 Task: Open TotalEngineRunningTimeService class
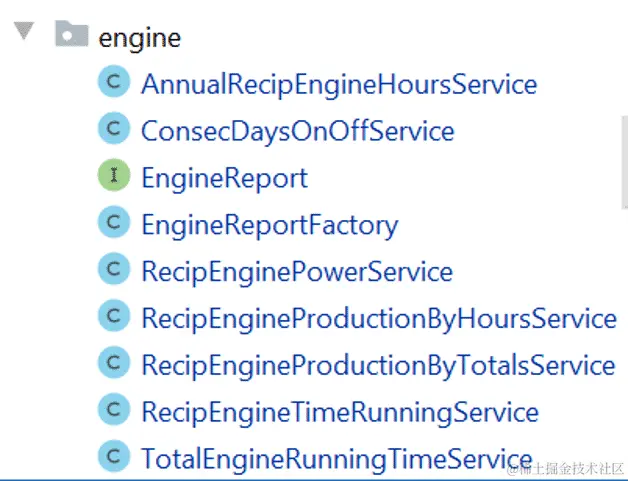[337, 459]
